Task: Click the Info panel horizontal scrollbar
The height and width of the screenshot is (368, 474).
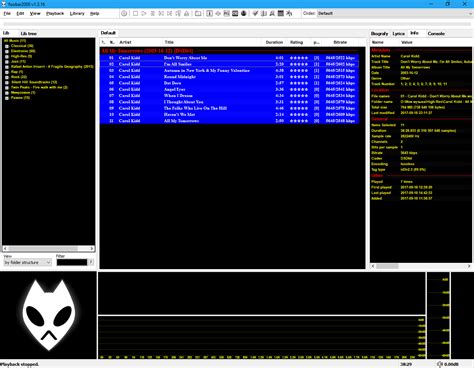Action: pos(421,266)
